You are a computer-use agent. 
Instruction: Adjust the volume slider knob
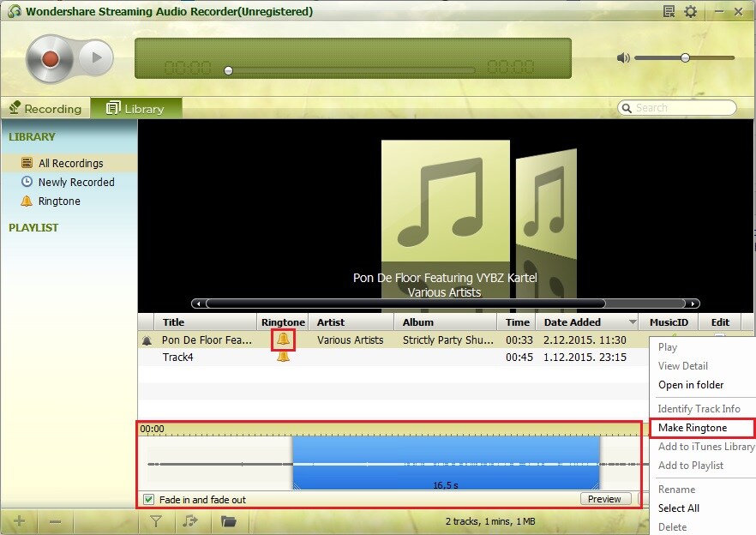[x=685, y=58]
